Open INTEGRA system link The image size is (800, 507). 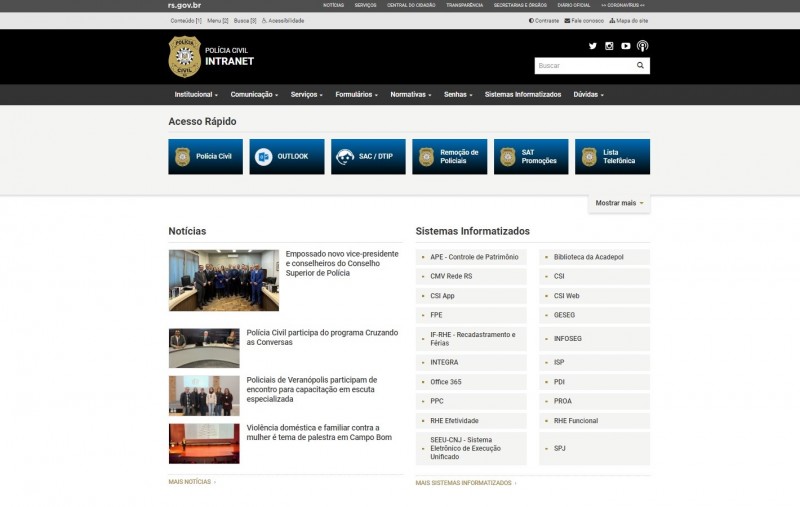(x=471, y=362)
